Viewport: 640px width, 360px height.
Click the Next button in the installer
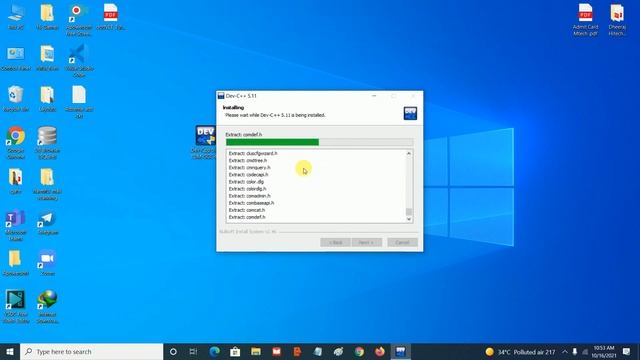point(367,242)
